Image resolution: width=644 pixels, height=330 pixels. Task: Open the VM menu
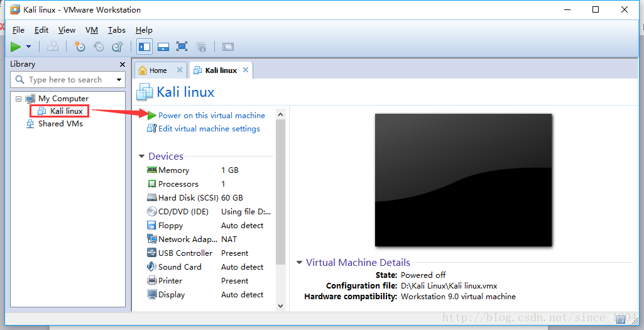click(92, 30)
